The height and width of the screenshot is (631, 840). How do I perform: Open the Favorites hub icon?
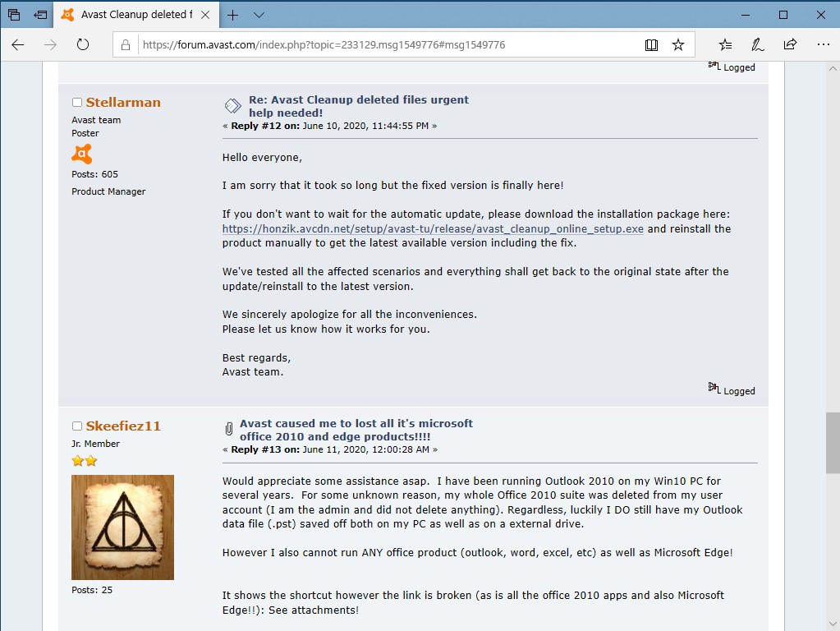pyautogui.click(x=725, y=44)
